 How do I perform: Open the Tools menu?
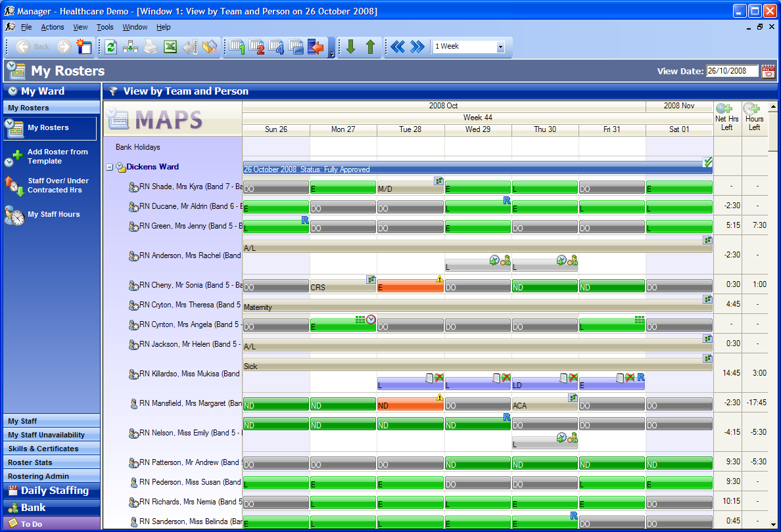point(105,27)
